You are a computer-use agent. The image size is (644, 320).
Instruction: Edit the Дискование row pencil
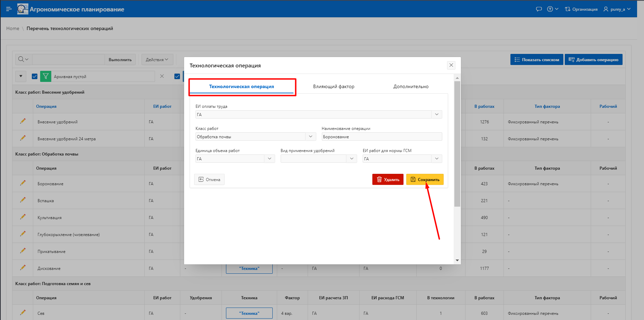coord(23,268)
